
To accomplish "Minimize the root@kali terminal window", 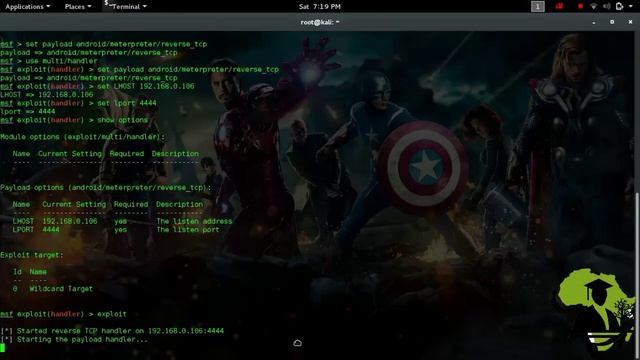I will point(593,22).
